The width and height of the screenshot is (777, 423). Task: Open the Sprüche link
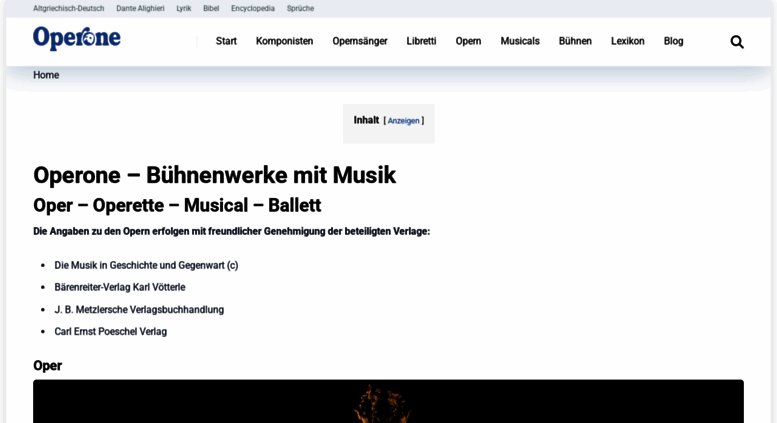(x=300, y=8)
